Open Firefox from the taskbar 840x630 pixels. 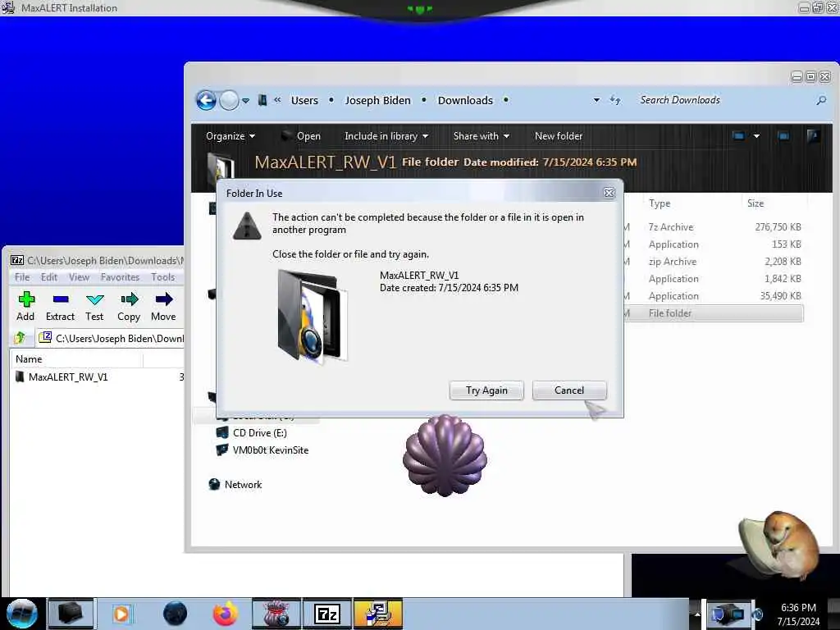tap(226, 614)
